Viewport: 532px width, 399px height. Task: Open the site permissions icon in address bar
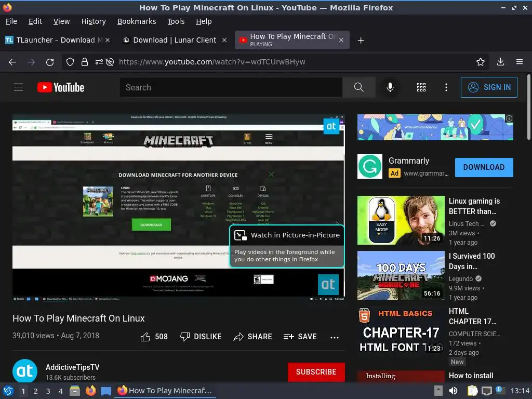click(x=99, y=62)
